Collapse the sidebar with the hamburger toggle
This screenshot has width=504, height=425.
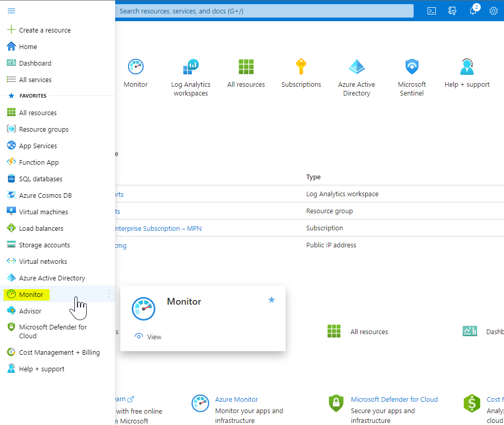point(11,10)
